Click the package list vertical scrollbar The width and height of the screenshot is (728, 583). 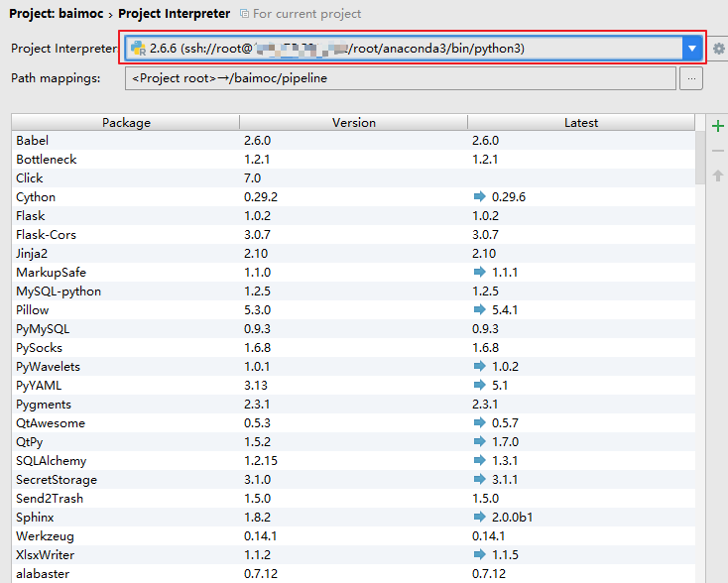tap(700, 158)
